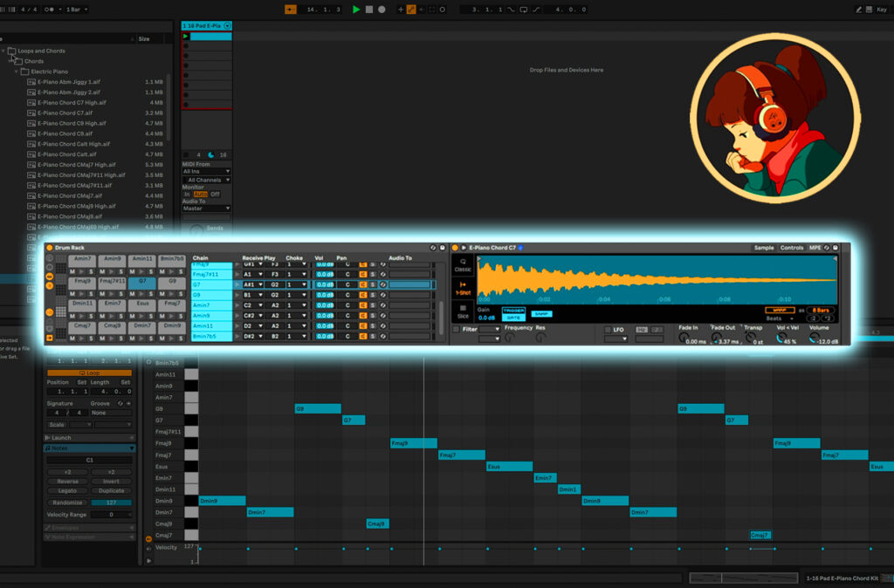Enable Warp on the E-Piano sample
This screenshot has width=894, height=588.
pyautogui.click(x=779, y=310)
